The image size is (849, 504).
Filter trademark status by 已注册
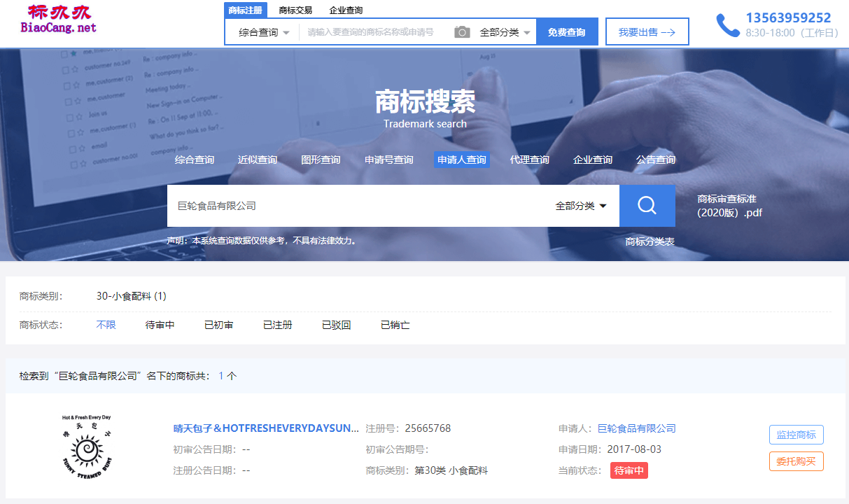coord(277,325)
